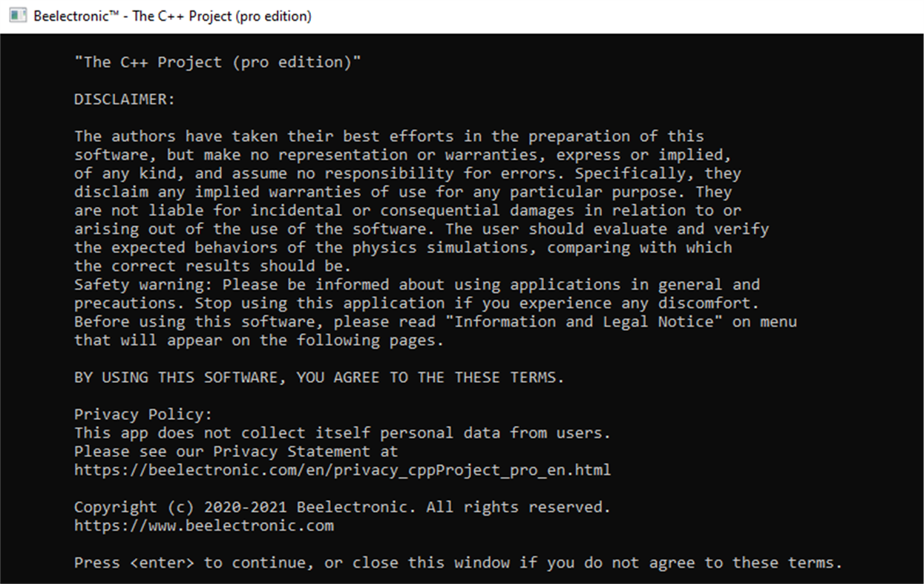Select the Safety warning sentence

416,284
